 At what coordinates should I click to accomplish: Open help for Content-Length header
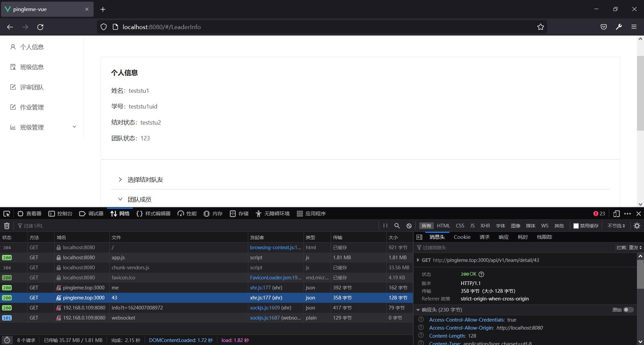[x=421, y=336]
